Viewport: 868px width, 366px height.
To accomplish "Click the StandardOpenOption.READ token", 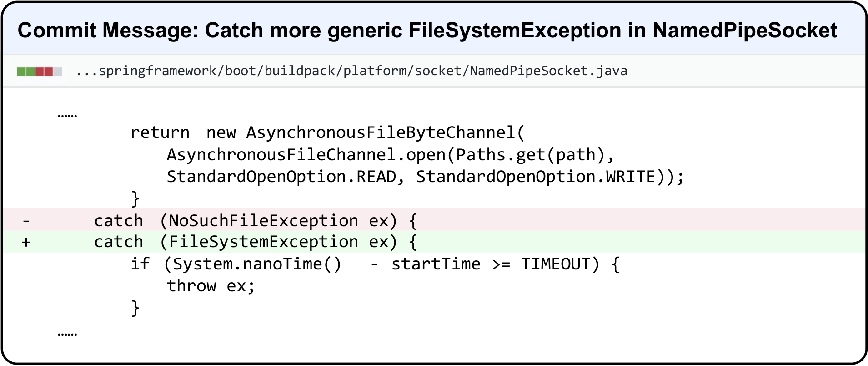I will pyautogui.click(x=281, y=177).
